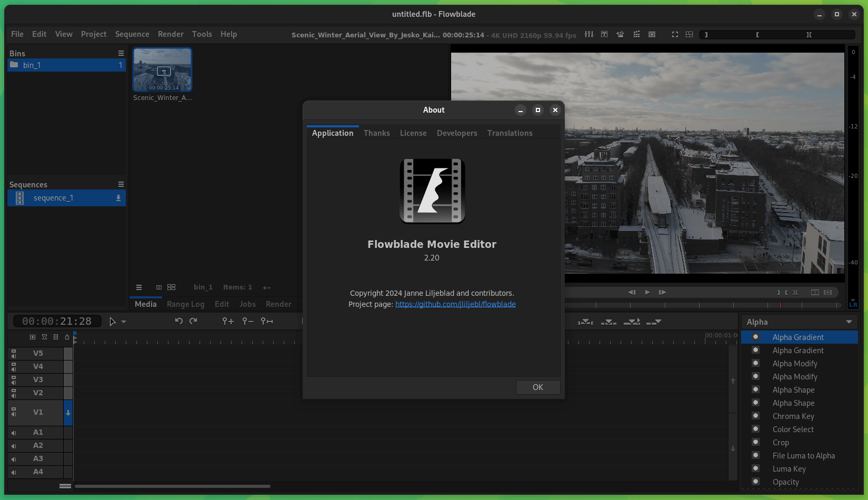Screen dimensions: 868x500
Task: Open the playhead position dropdown arrow
Action: coord(124,321)
